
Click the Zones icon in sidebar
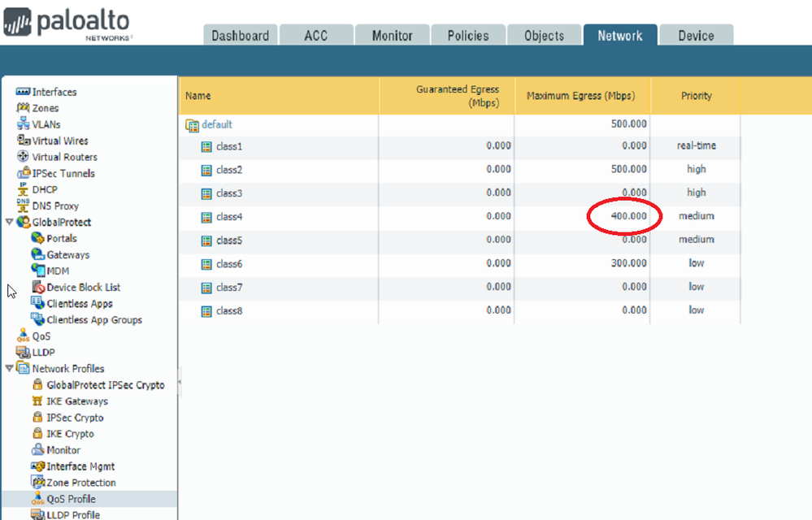[x=23, y=108]
